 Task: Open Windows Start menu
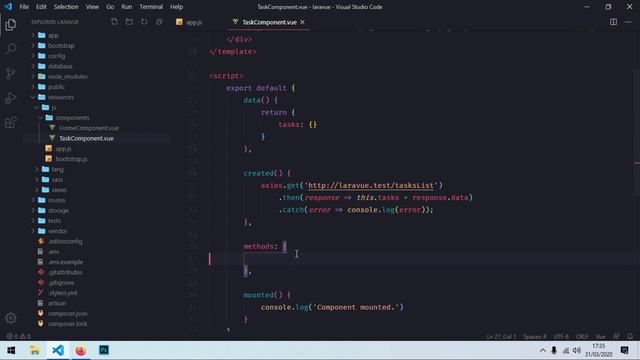click(11, 350)
